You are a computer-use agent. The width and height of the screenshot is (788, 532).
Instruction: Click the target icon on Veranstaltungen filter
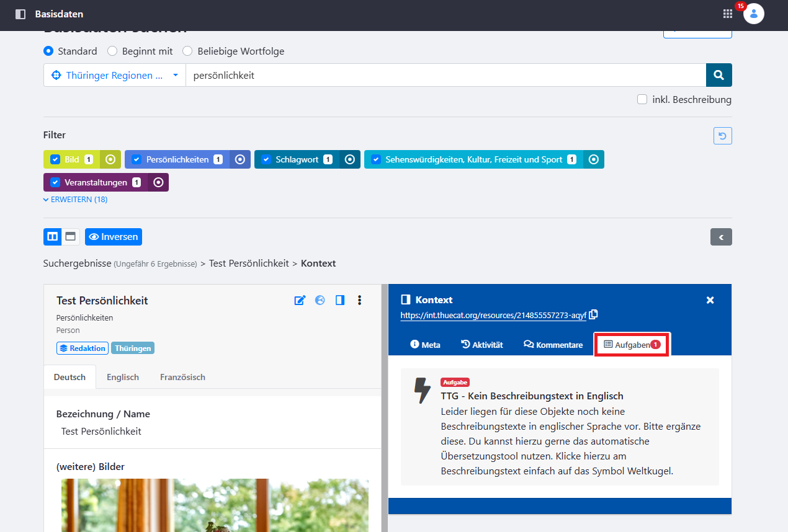pos(158,182)
